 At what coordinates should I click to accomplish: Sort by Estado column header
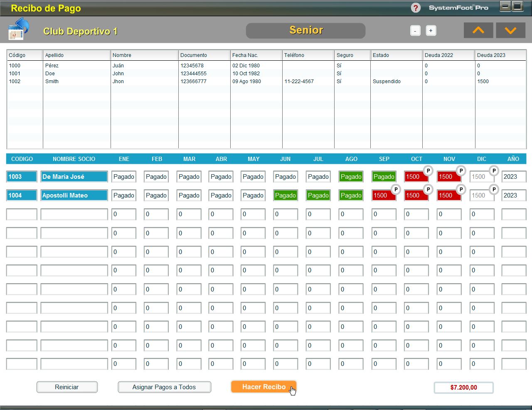pos(396,55)
